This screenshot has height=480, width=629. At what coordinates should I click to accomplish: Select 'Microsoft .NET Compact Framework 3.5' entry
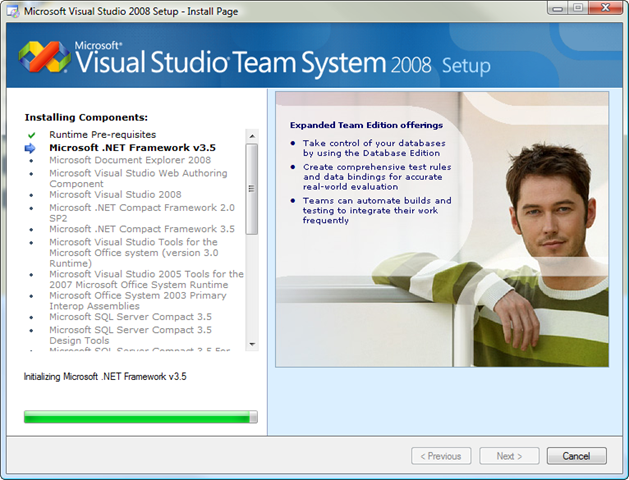[142, 229]
